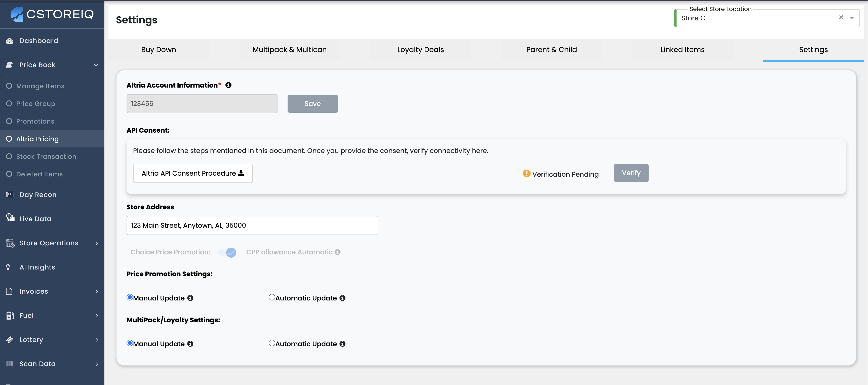Click the CPP allowance Automatic info icon
Image resolution: width=868 pixels, height=385 pixels.
[x=338, y=252]
